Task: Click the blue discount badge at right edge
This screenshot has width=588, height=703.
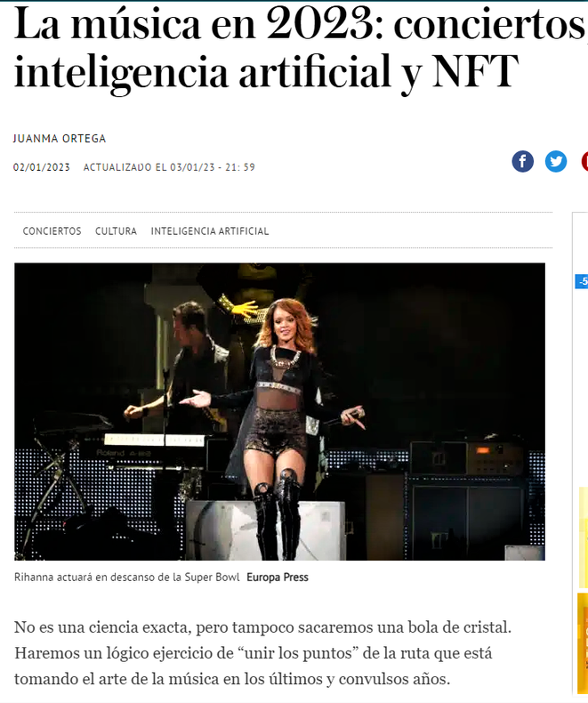Action: (x=582, y=281)
